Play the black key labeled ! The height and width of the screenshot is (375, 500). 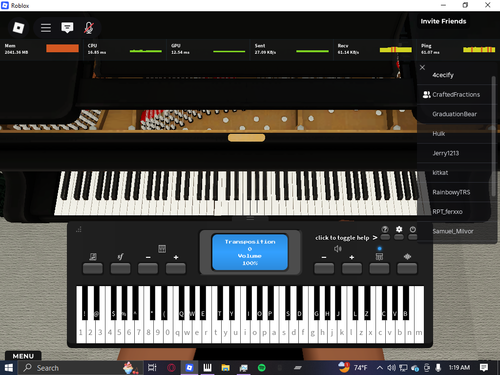coord(85,303)
